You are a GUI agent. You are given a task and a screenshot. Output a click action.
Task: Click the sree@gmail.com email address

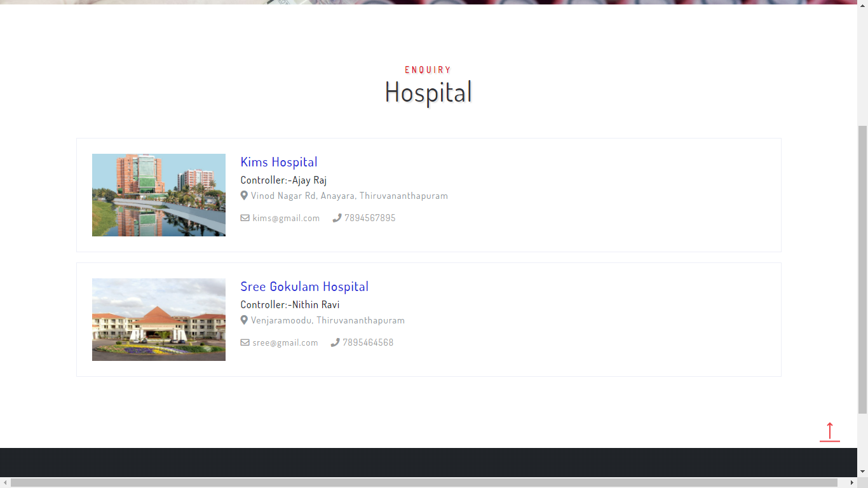285,342
